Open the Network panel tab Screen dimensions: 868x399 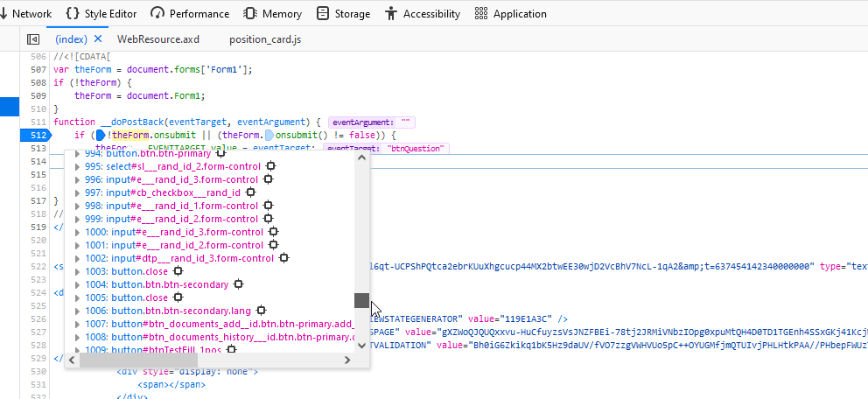point(25,14)
